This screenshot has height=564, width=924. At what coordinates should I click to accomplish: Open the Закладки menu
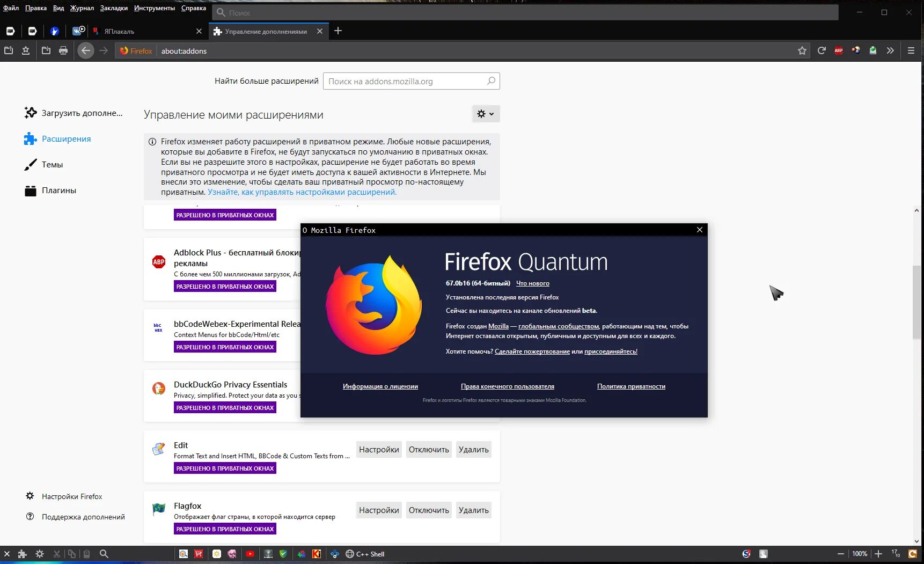pyautogui.click(x=114, y=8)
